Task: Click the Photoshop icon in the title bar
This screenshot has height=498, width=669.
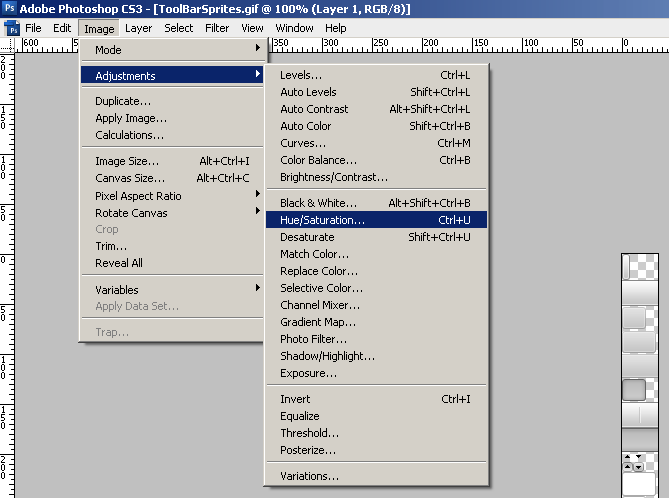Action: pyautogui.click(x=10, y=9)
